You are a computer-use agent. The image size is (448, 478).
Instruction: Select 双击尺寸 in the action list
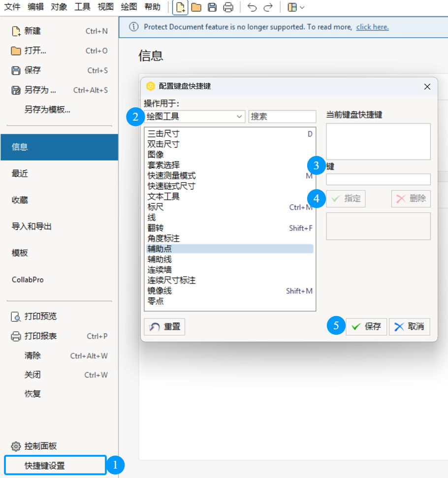pyautogui.click(x=230, y=144)
